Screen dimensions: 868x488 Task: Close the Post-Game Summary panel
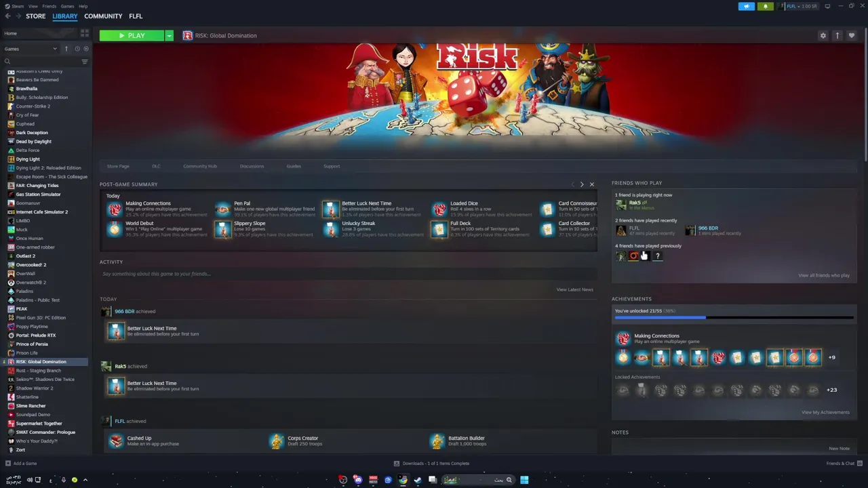pos(591,184)
